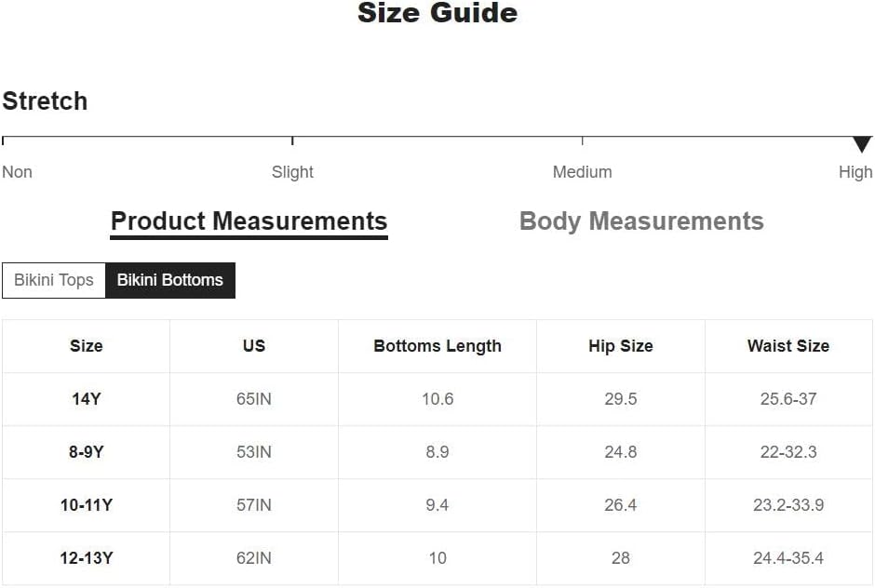Select the 12-13Y size row label

(x=86, y=558)
